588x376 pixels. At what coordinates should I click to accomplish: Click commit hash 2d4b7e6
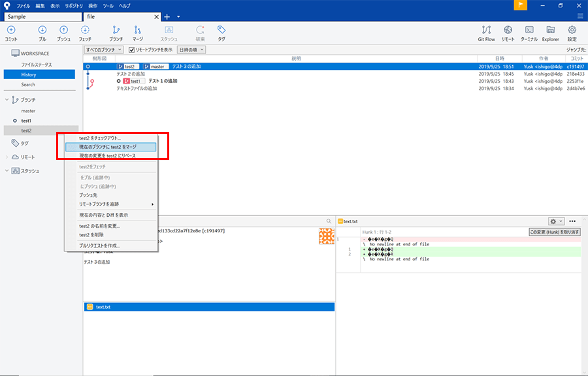coord(576,88)
